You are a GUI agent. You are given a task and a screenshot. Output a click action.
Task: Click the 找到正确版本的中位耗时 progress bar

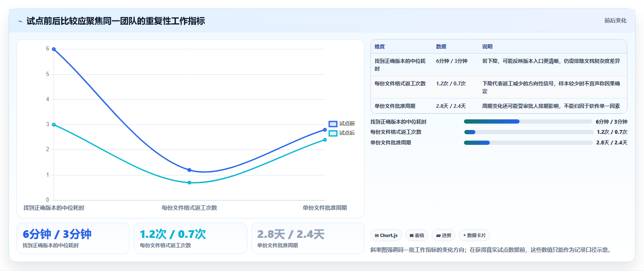pyautogui.click(x=528, y=121)
